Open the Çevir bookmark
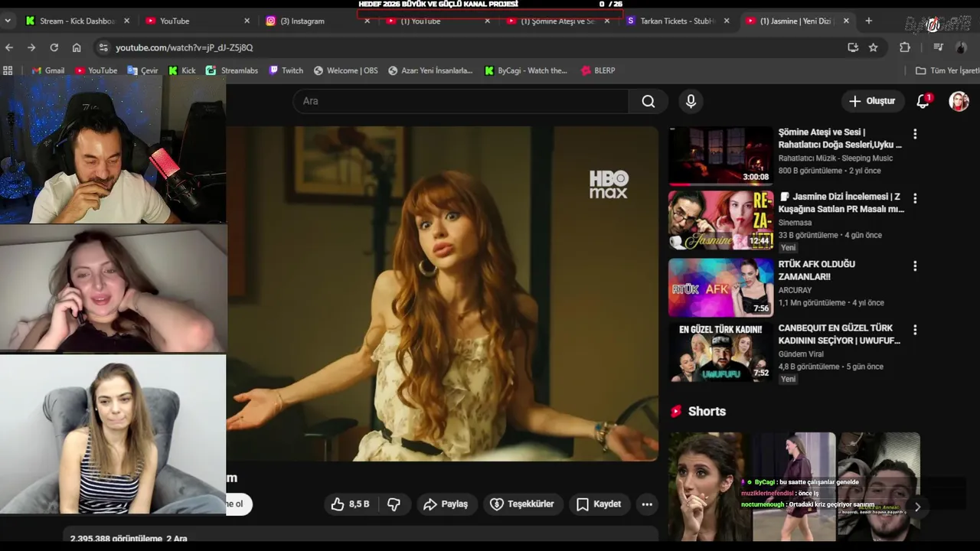The image size is (980, 551). tap(142, 70)
